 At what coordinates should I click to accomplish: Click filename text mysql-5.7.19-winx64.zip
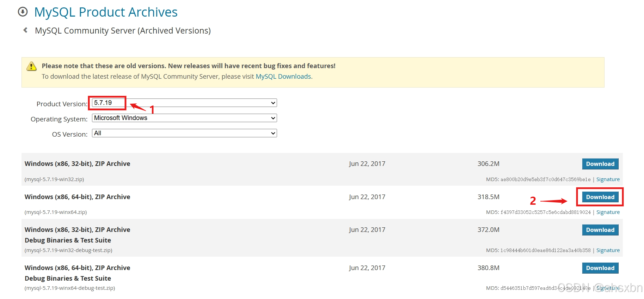coord(56,212)
